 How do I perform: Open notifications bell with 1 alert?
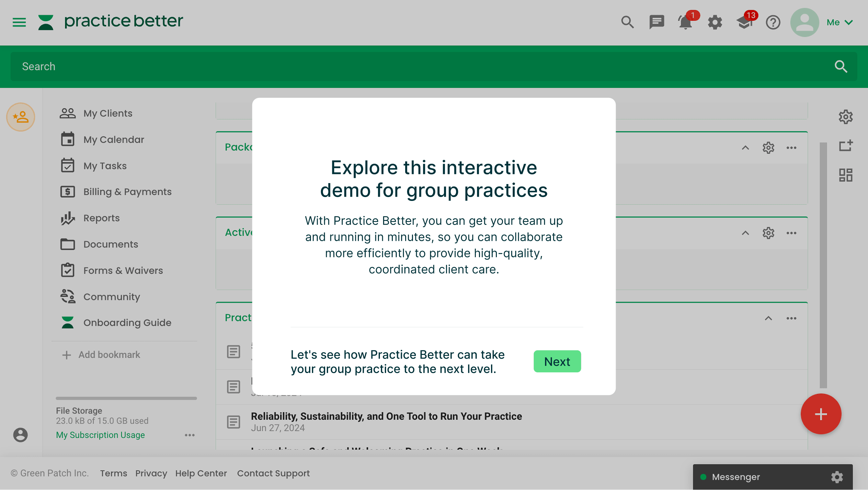(x=686, y=22)
